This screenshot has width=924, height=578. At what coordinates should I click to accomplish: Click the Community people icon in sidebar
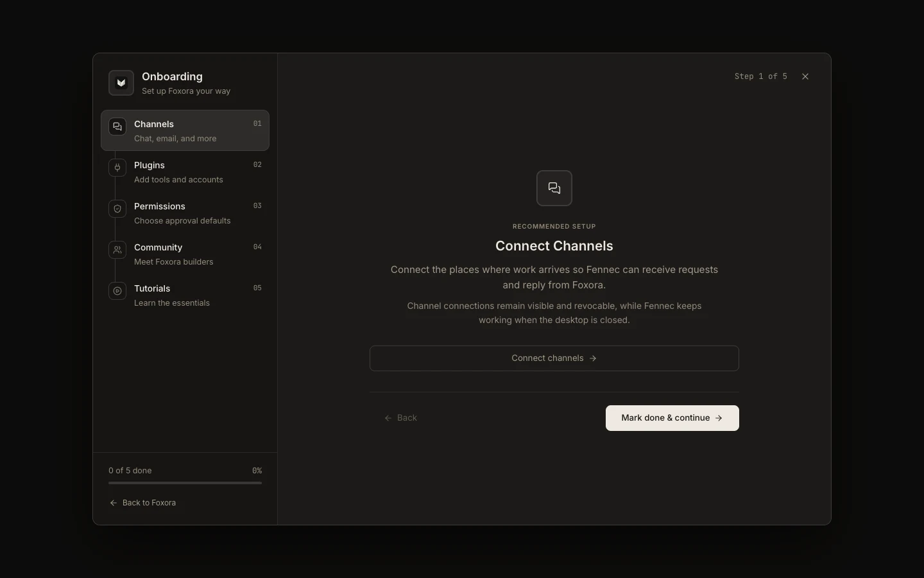click(x=117, y=250)
